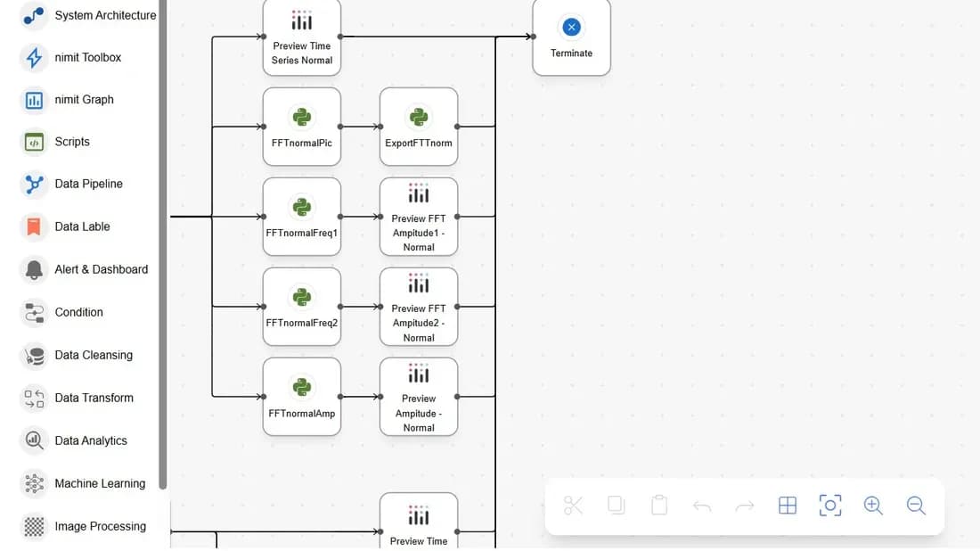Select the Terminate node
The height and width of the screenshot is (551, 980).
(x=571, y=37)
